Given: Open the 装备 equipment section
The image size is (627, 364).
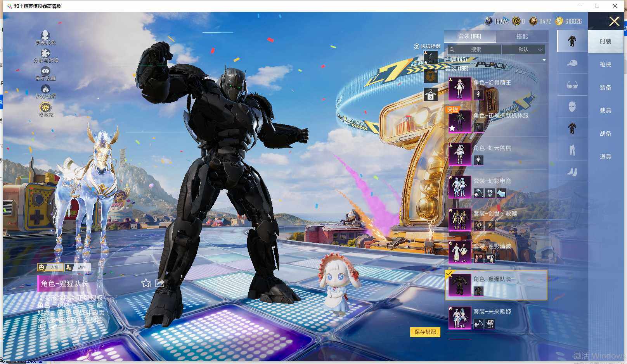Looking at the screenshot, I should [605, 88].
